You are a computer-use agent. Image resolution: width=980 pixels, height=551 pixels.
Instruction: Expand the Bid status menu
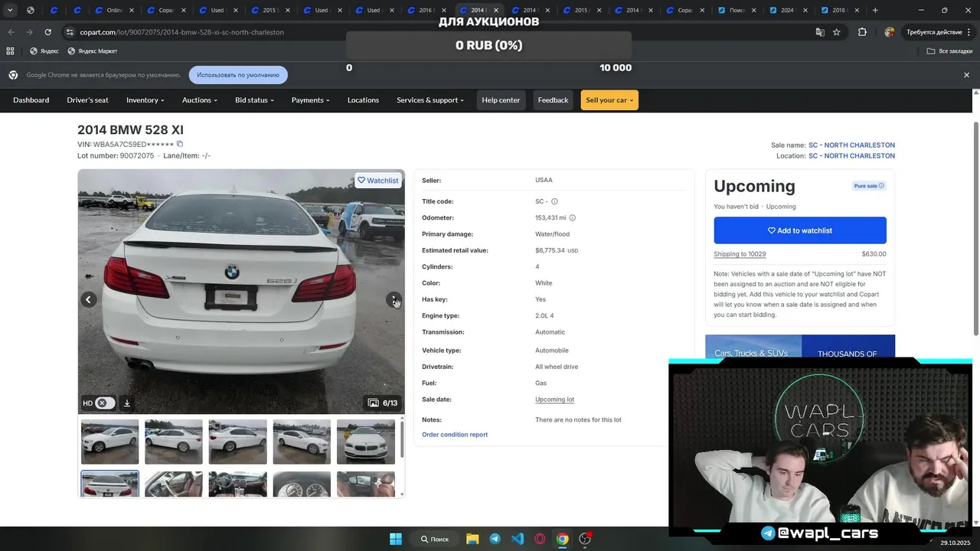click(x=254, y=100)
